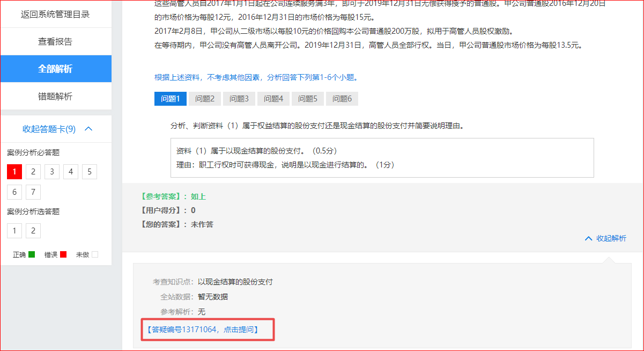Click the up chevron beside 收起解析

[589, 238]
